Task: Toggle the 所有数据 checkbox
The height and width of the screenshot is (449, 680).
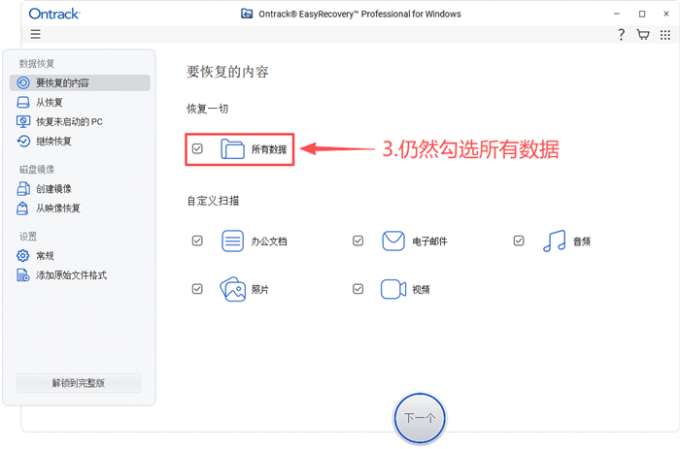Action: tap(197, 149)
